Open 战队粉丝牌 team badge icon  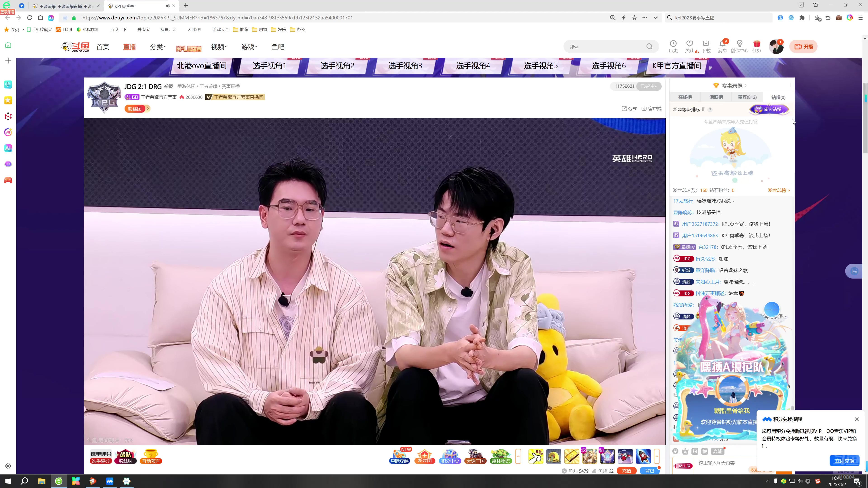coord(126,457)
